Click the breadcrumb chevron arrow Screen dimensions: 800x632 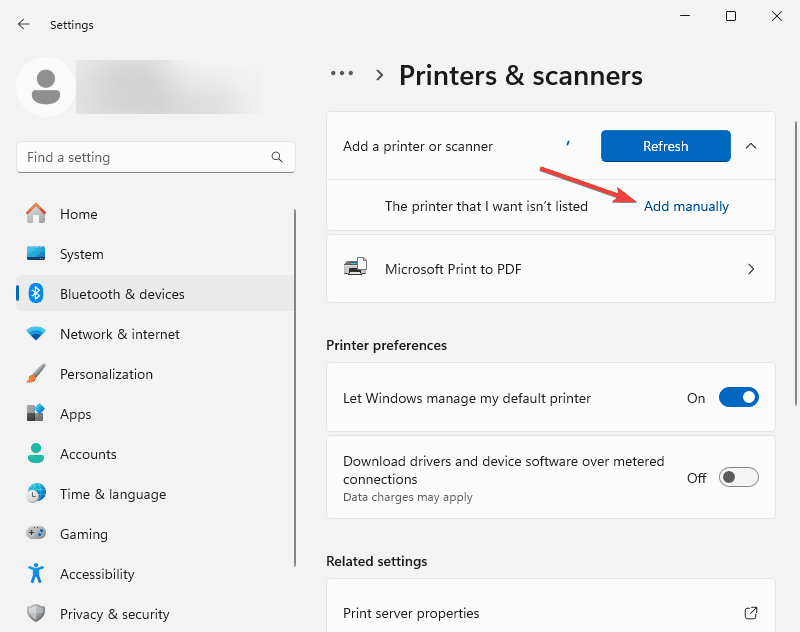(x=379, y=75)
